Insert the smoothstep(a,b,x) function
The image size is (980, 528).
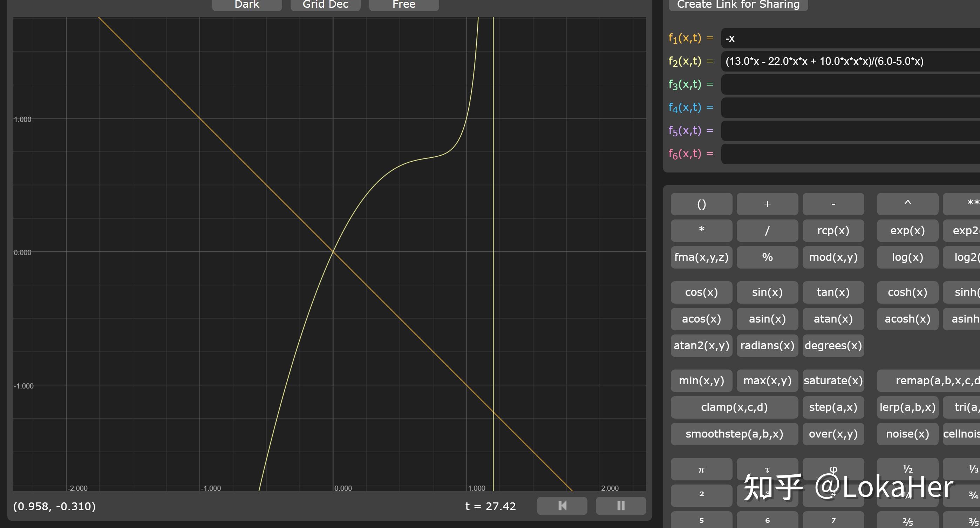tap(734, 434)
